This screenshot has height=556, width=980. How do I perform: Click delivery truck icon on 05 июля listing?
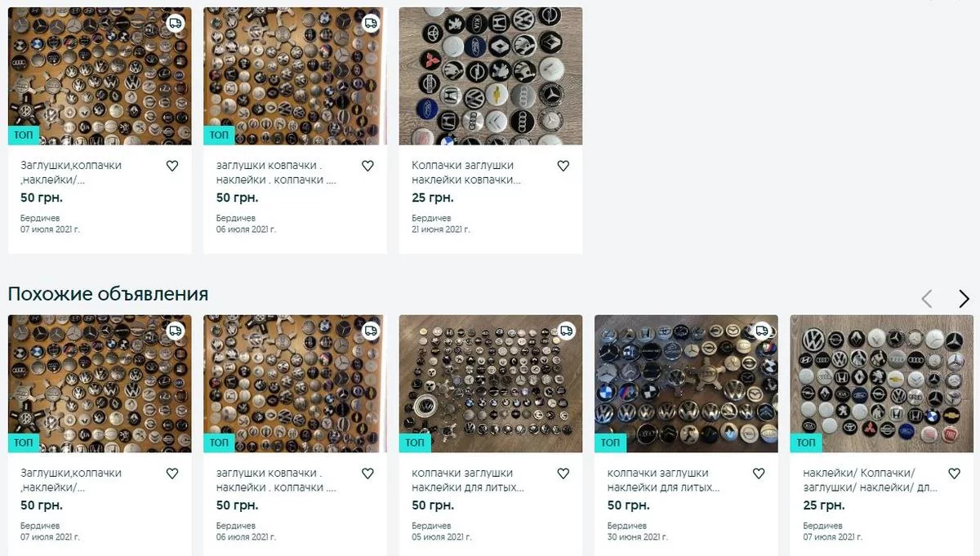566,331
